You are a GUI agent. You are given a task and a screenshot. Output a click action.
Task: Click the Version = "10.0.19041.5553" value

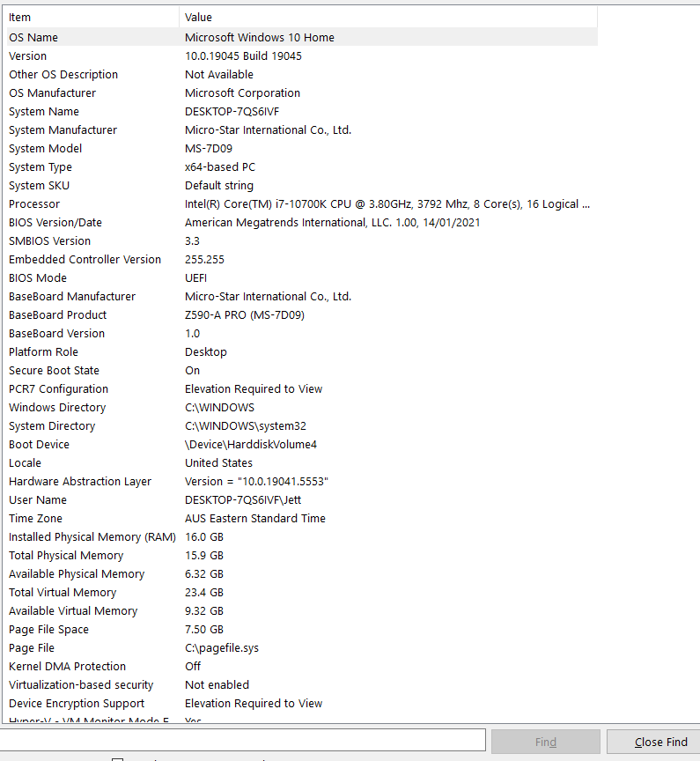[x=256, y=481]
